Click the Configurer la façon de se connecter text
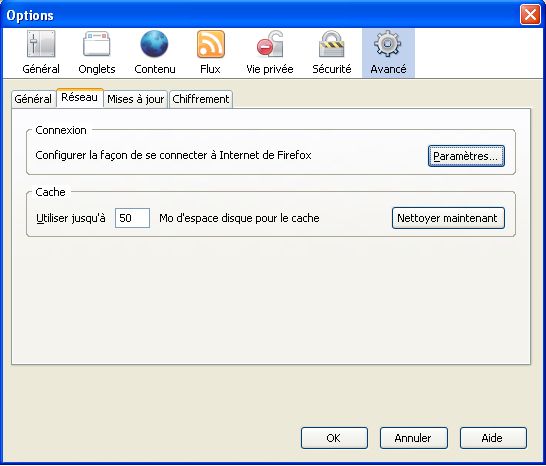 point(173,155)
